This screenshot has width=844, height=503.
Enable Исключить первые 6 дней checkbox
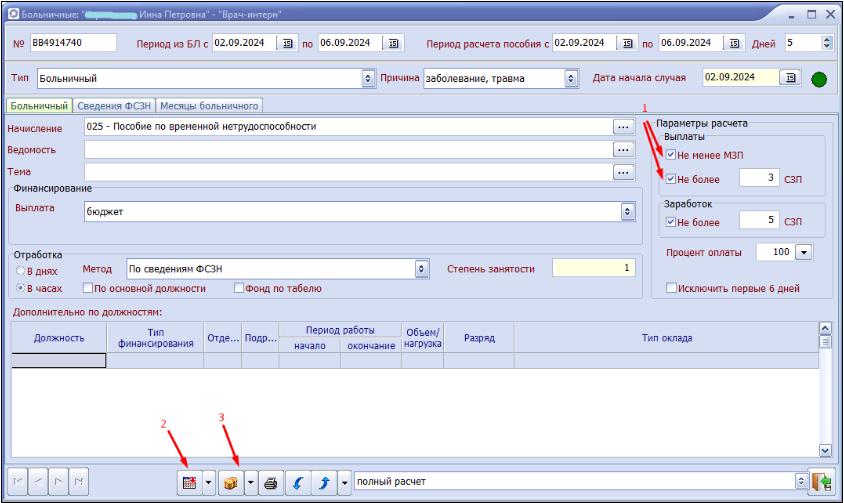[x=671, y=289]
